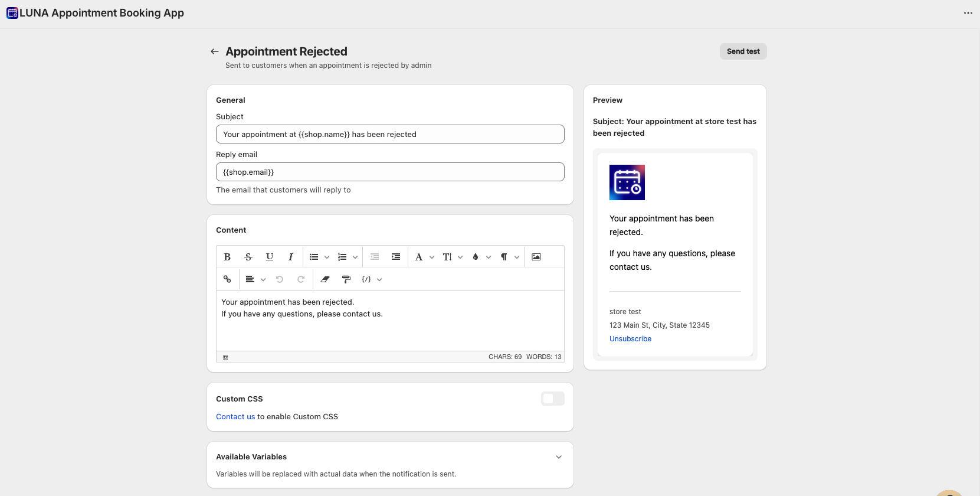Toggle italic formatting
This screenshot has height=496, width=980.
click(x=291, y=257)
